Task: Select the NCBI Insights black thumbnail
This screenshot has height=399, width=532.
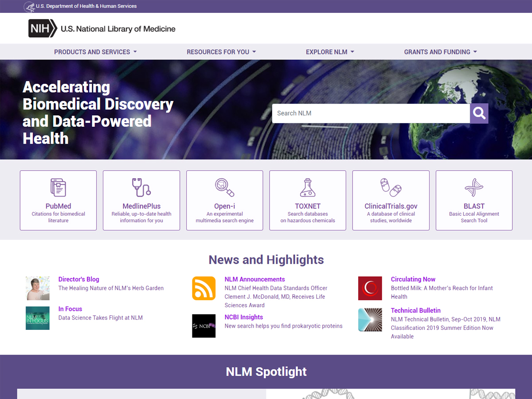Action: (203, 326)
